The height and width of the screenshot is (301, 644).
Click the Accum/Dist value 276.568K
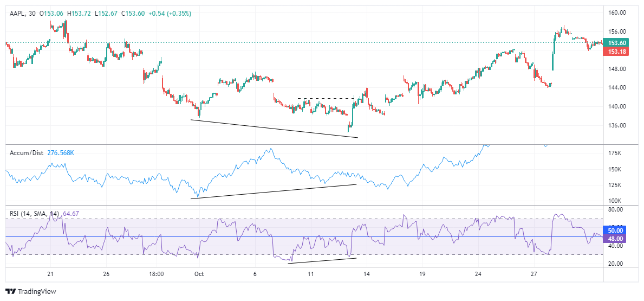61,153
